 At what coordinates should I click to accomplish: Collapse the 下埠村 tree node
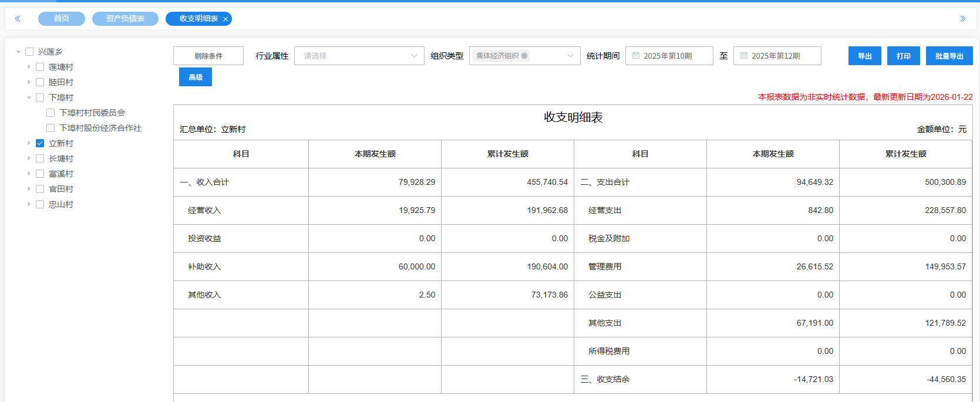click(x=29, y=97)
